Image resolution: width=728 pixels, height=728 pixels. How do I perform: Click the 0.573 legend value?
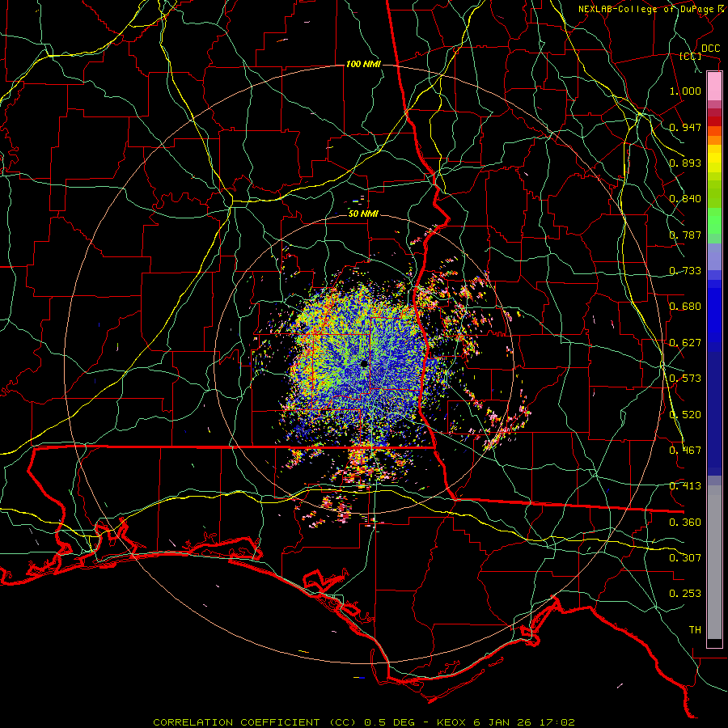click(x=685, y=379)
